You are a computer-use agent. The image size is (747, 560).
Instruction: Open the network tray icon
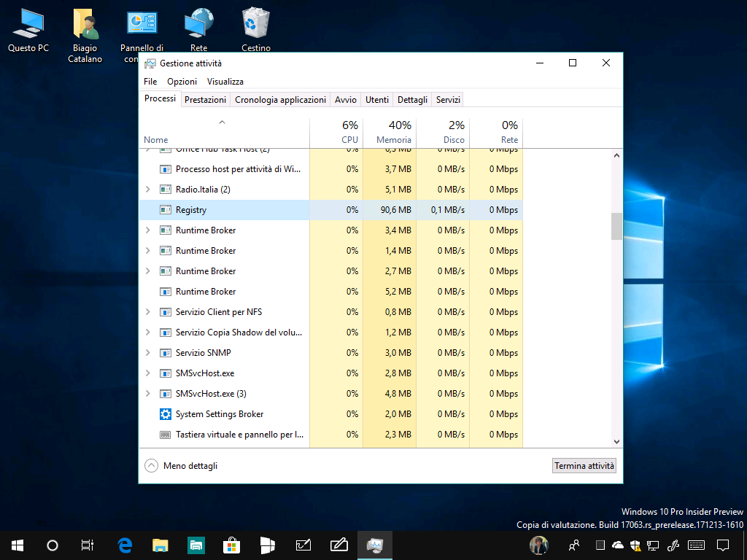click(653, 545)
